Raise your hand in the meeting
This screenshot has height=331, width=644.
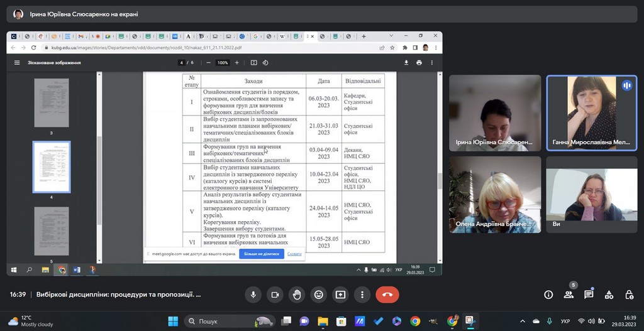point(297,295)
